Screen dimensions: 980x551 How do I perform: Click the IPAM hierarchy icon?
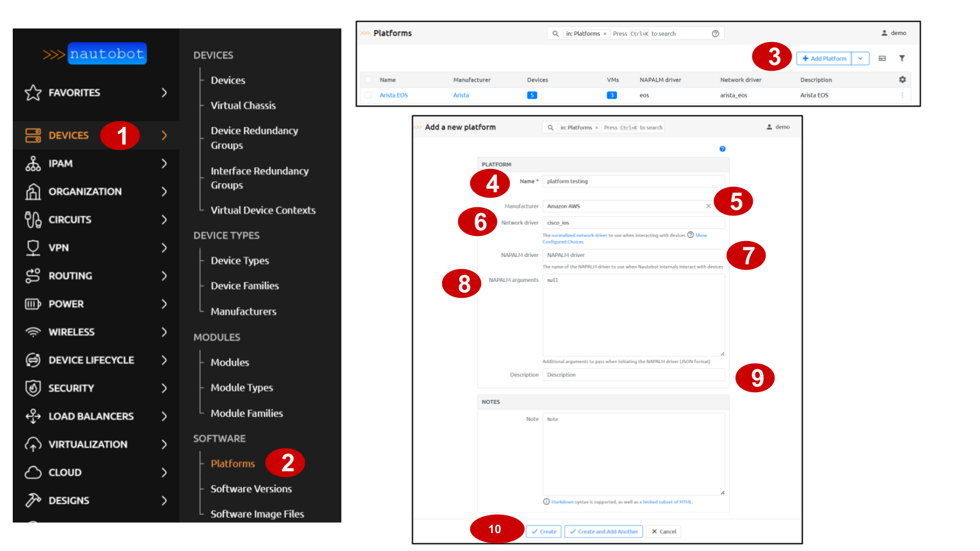(x=33, y=164)
